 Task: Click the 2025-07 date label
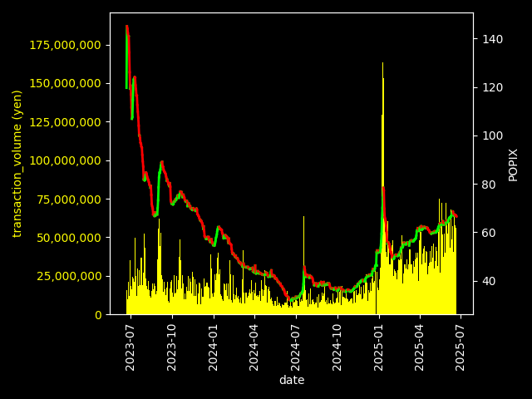pyautogui.click(x=460, y=347)
